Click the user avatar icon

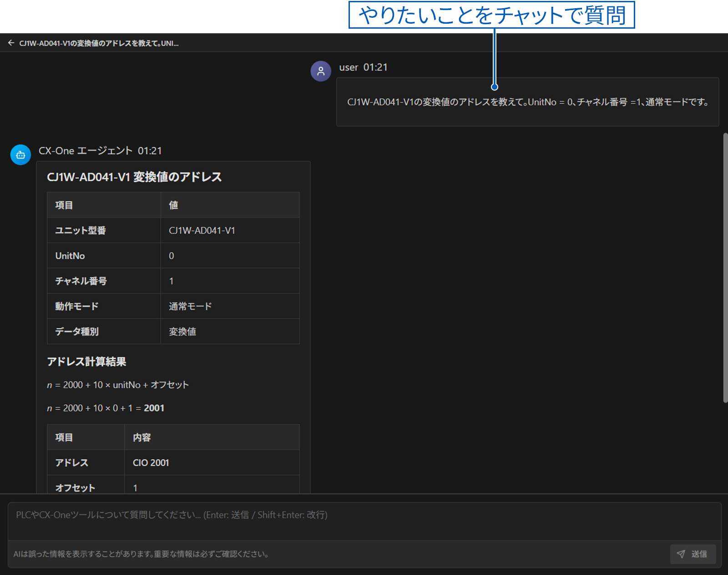click(321, 71)
